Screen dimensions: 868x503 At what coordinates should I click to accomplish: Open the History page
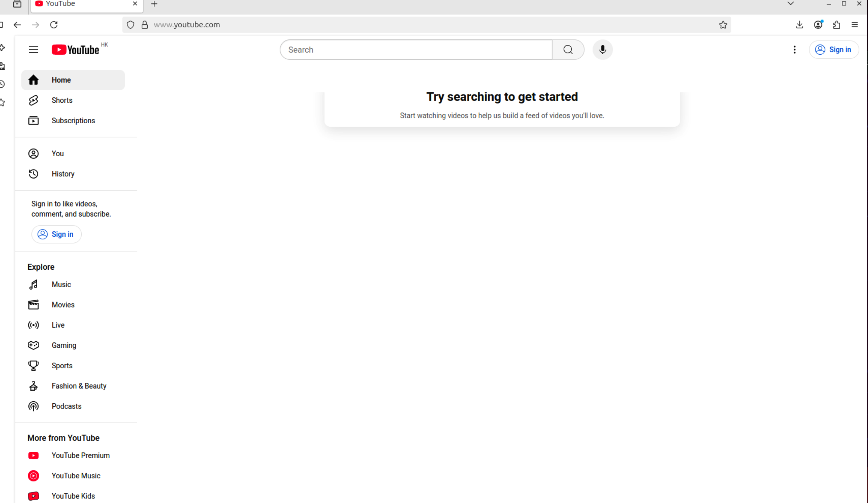[63, 174]
